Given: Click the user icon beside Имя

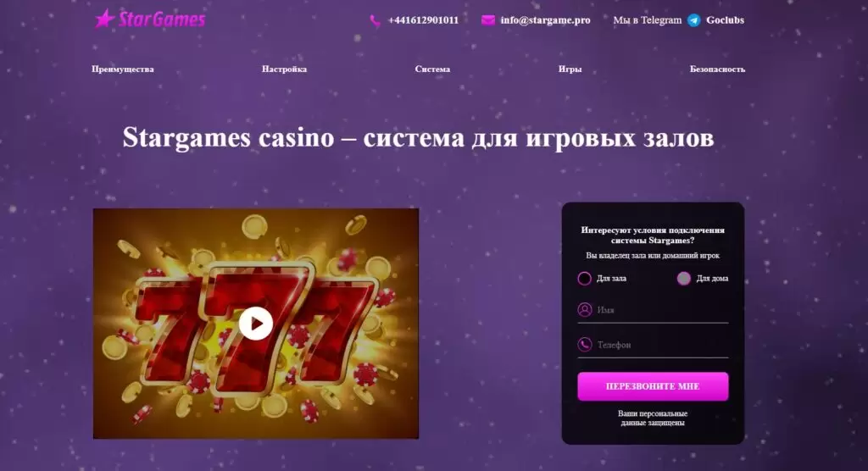Looking at the screenshot, I should tap(585, 309).
